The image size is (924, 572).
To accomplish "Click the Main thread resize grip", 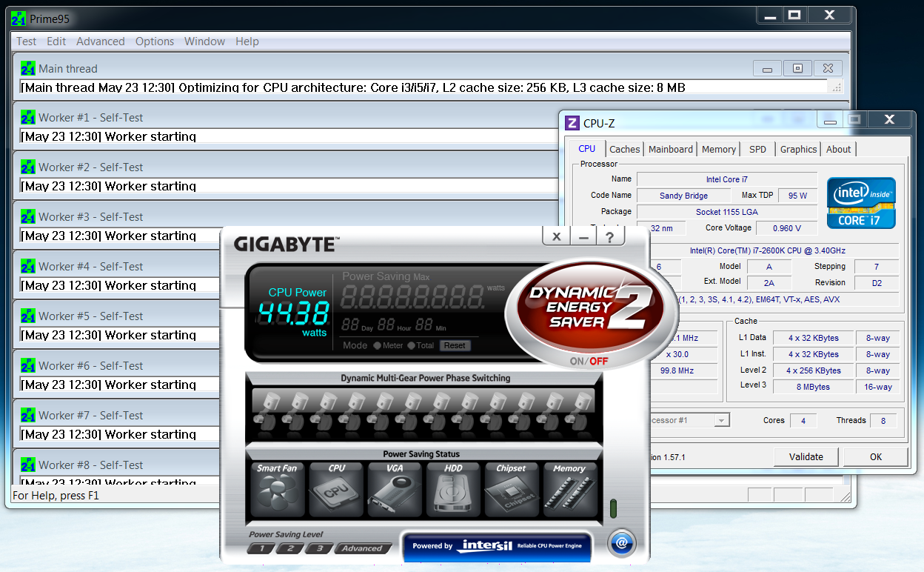I will pos(837,87).
